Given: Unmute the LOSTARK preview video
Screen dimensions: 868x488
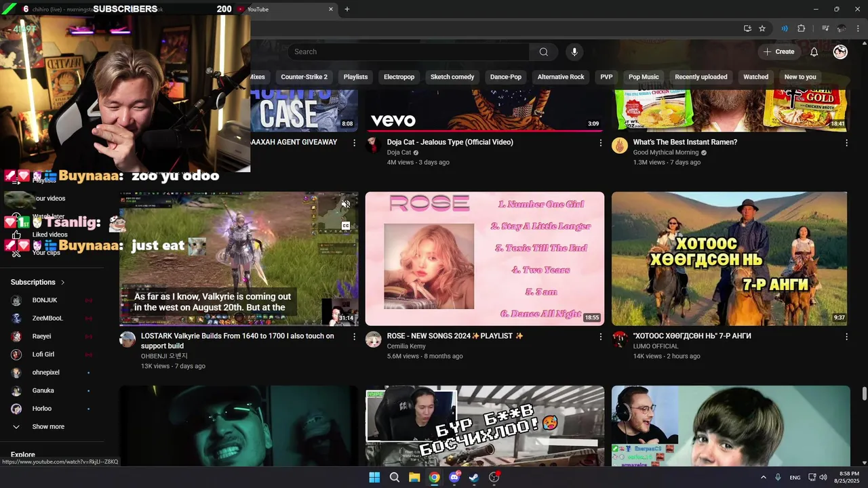Looking at the screenshot, I should 345,204.
